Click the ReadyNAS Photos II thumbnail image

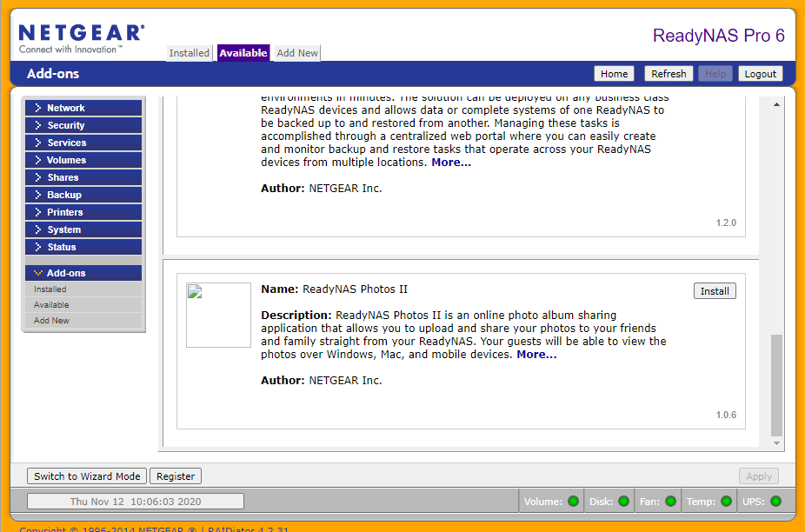[x=218, y=315]
